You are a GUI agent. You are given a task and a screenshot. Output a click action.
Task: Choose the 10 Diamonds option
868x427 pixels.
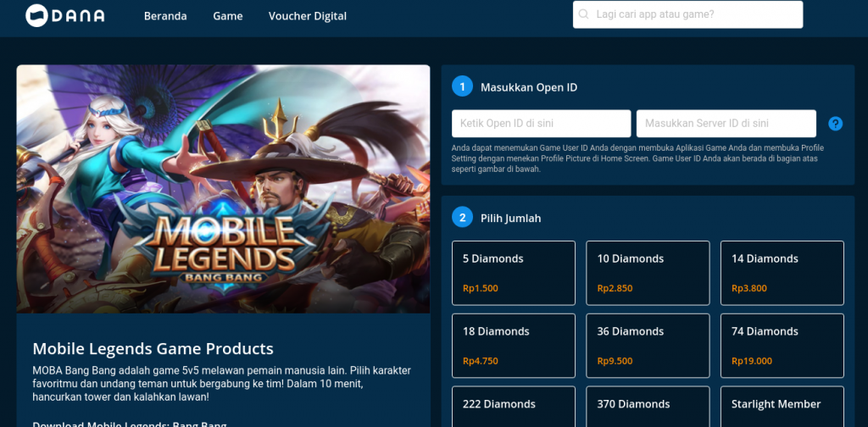648,273
